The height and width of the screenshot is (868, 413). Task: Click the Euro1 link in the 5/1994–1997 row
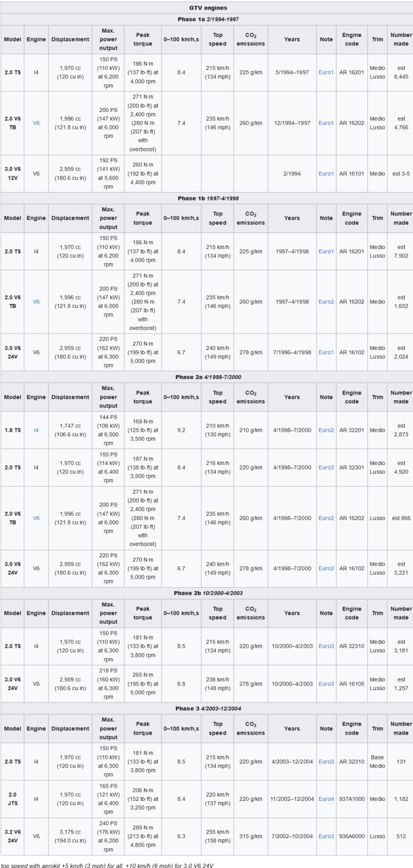point(326,72)
